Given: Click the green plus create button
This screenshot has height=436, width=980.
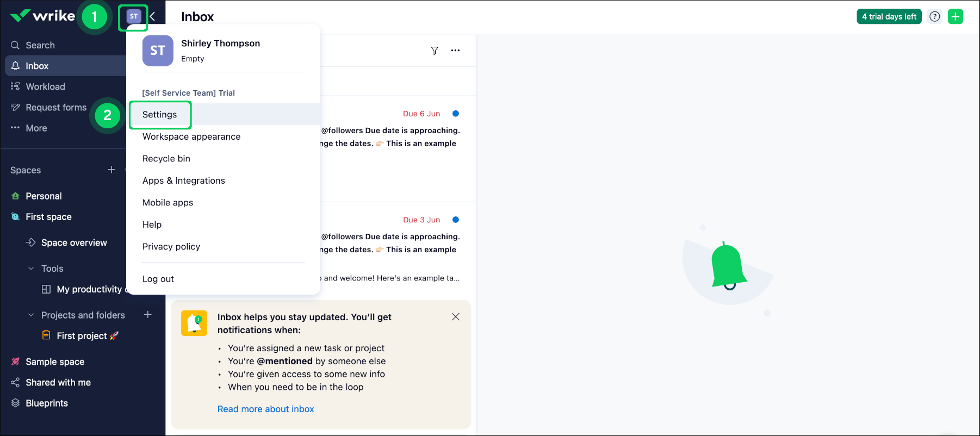Looking at the screenshot, I should click(x=955, y=16).
